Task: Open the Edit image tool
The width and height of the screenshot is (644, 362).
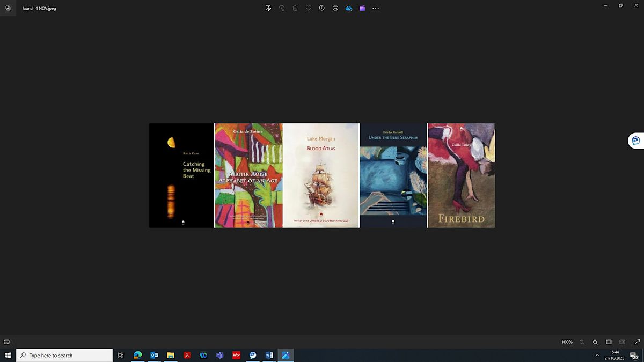Action: coord(268,8)
